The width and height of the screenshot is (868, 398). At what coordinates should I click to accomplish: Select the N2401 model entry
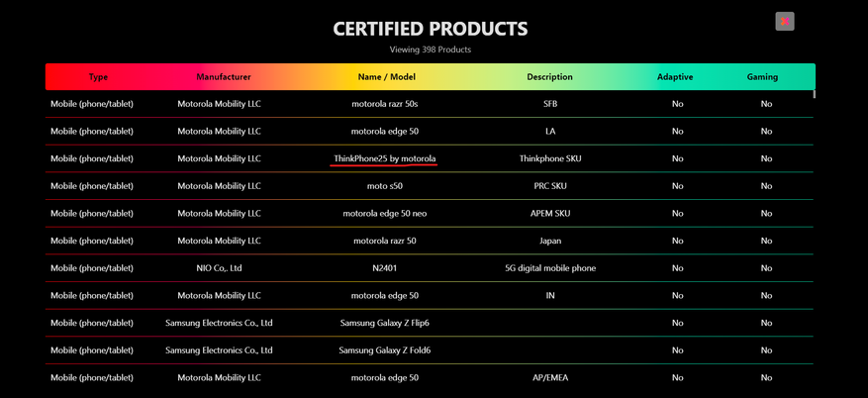tap(385, 268)
